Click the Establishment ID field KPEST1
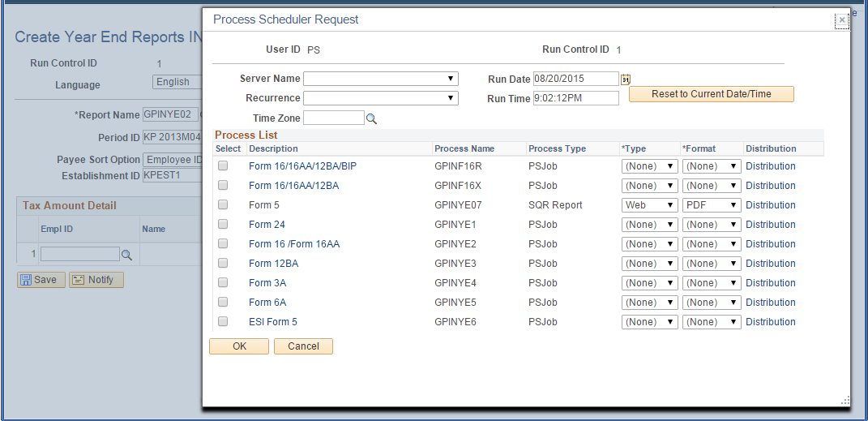Screen dimensions: 868x421 pyautogui.click(x=172, y=175)
